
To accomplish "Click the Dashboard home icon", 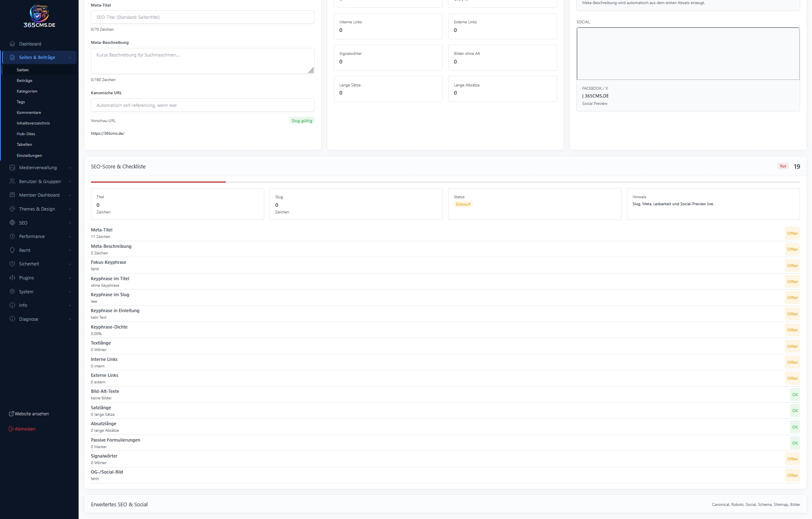I will [x=12, y=44].
